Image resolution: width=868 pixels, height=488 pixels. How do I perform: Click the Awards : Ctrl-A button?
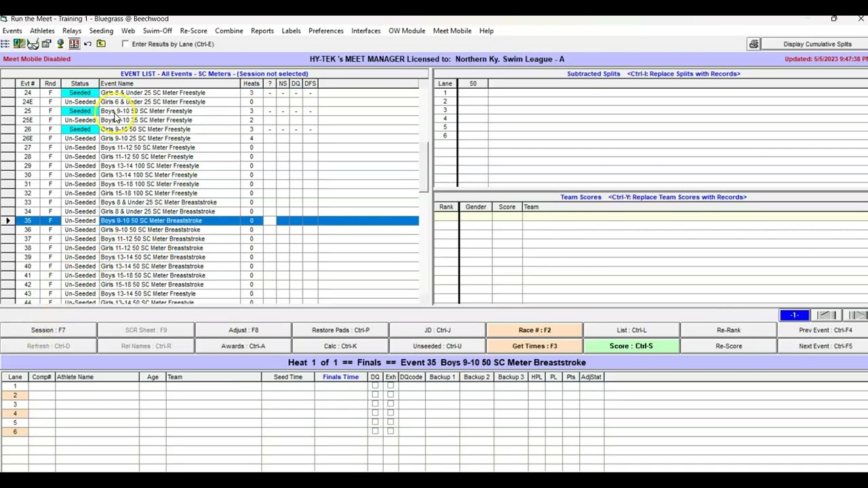[x=243, y=346]
